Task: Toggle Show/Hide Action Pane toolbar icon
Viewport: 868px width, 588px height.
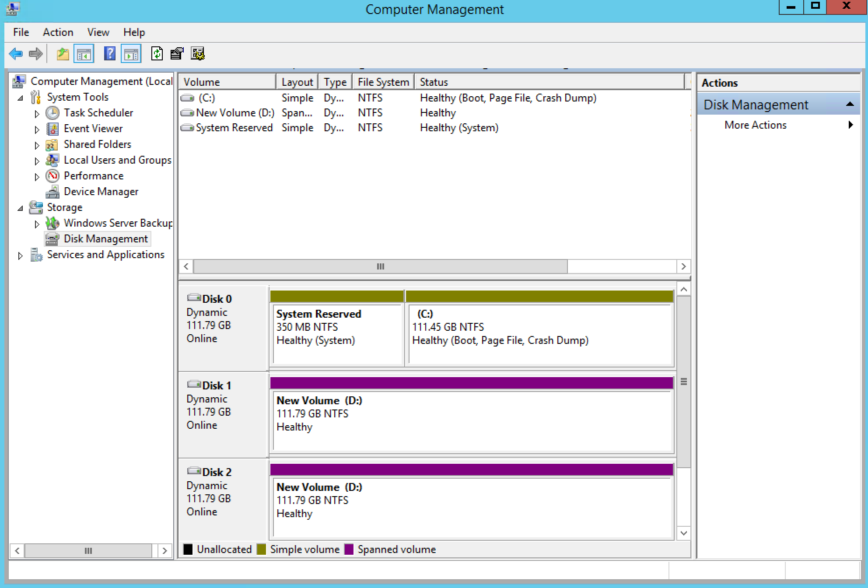Action: click(x=131, y=54)
